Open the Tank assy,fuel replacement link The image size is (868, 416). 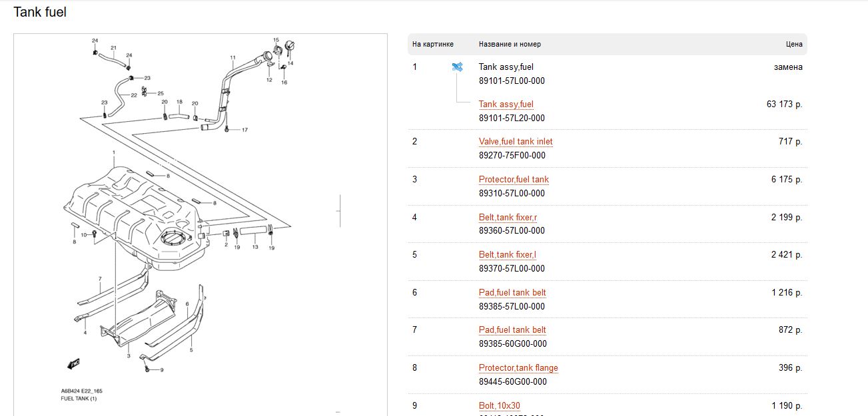(506, 104)
